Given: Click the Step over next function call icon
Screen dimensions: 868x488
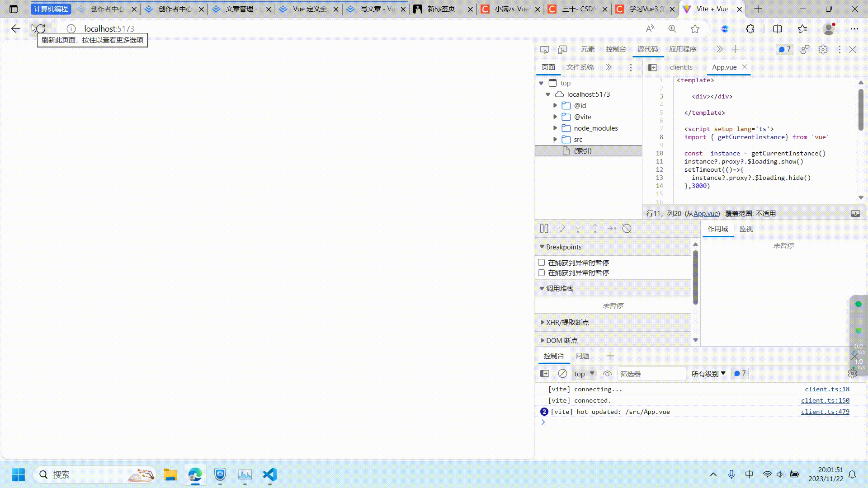Looking at the screenshot, I should coord(561,229).
